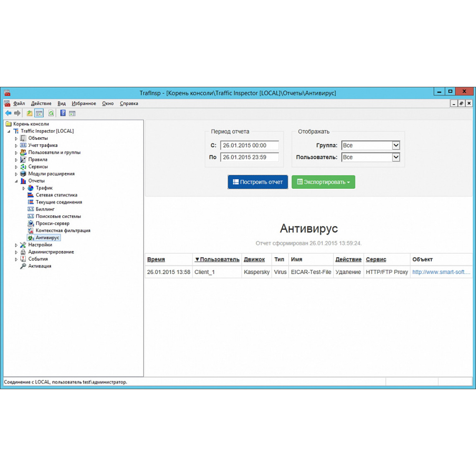Click the Прокси-сервер icon
Viewport: 476px width, 476px height.
tap(30, 223)
